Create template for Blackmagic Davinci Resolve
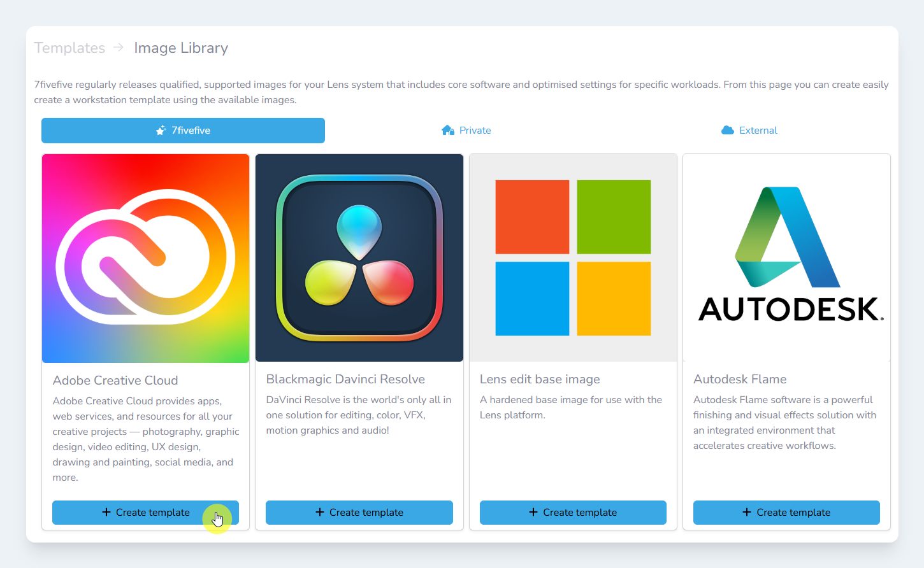Screen dimensions: 924x568 [x=359, y=513]
